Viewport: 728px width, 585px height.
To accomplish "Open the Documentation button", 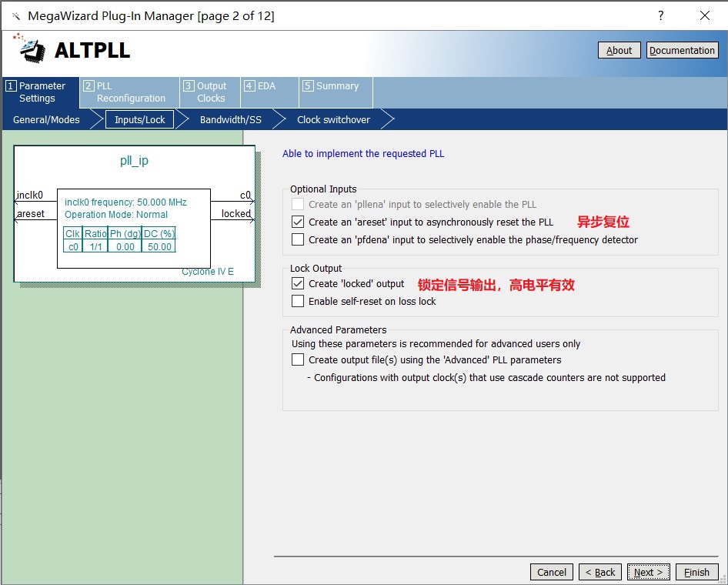I will [x=682, y=50].
